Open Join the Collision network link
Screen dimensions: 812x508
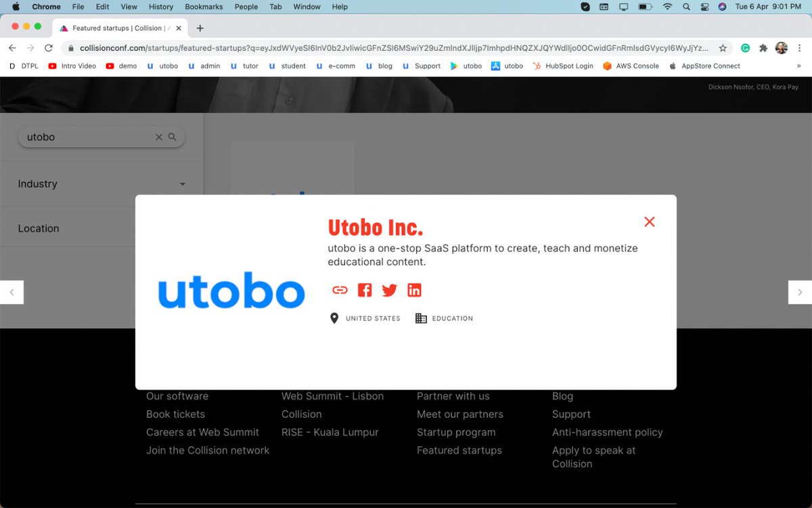(x=208, y=450)
